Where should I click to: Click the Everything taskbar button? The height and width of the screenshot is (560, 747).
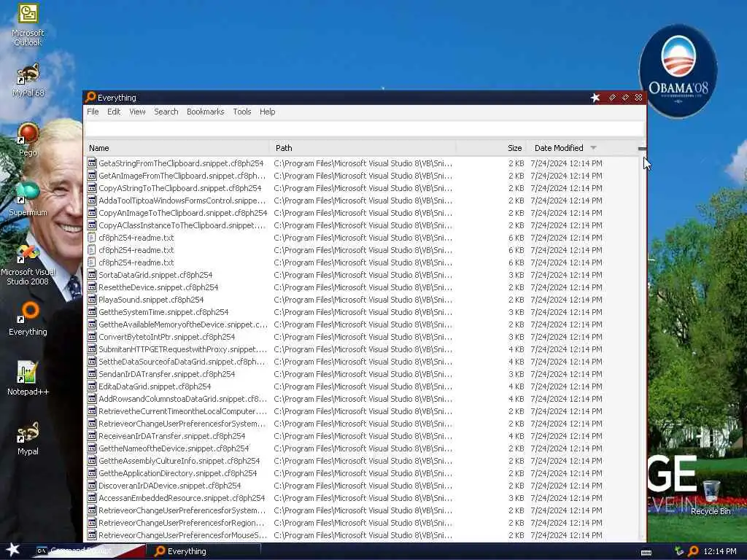204,551
